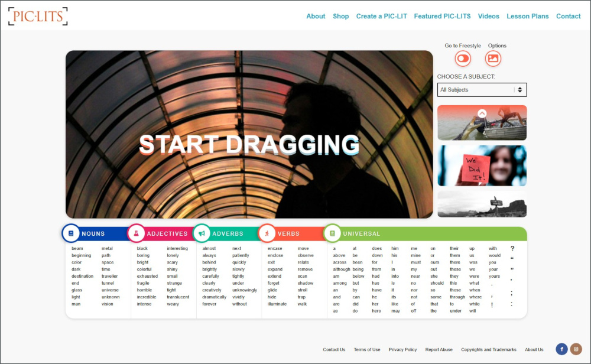Click the verb "encase"
The height and width of the screenshot is (364, 591).
click(x=275, y=248)
